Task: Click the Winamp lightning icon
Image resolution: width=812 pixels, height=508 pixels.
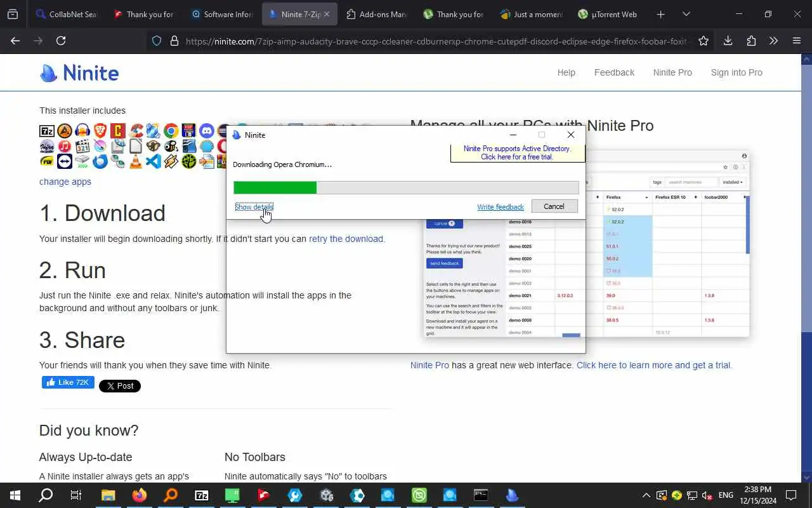Action: (171, 162)
